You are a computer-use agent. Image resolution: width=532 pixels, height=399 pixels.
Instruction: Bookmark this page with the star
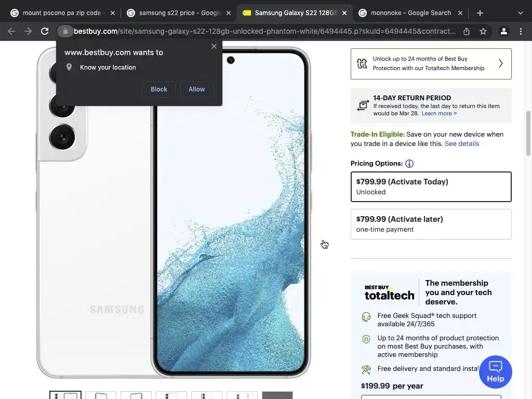[x=483, y=31]
